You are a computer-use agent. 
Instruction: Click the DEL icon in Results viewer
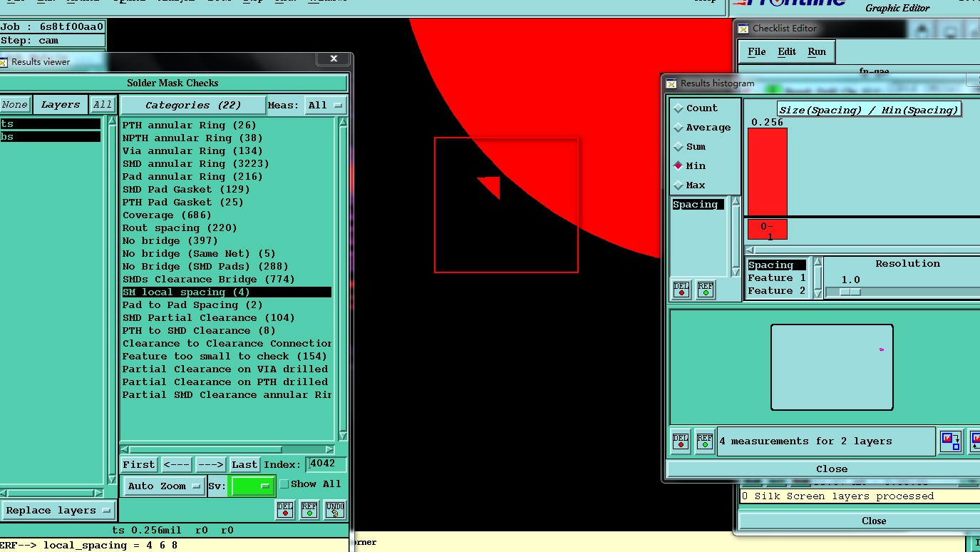285,510
